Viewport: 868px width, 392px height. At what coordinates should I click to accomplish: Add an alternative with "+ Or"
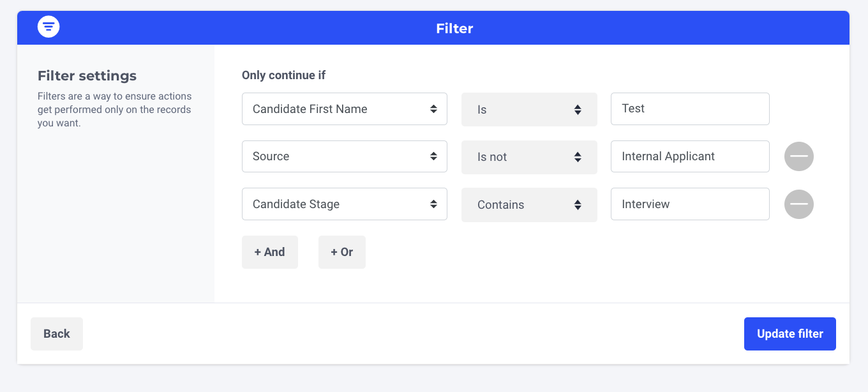pyautogui.click(x=341, y=252)
